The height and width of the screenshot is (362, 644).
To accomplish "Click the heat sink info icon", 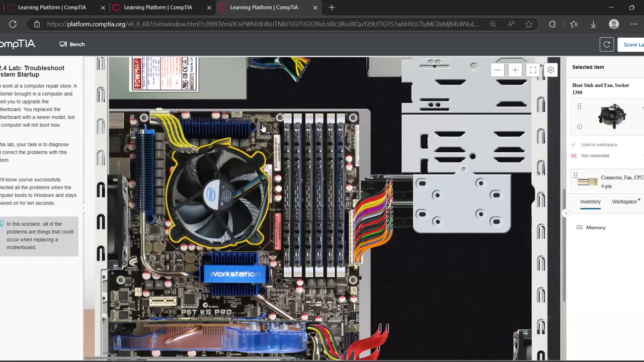I will click(580, 127).
